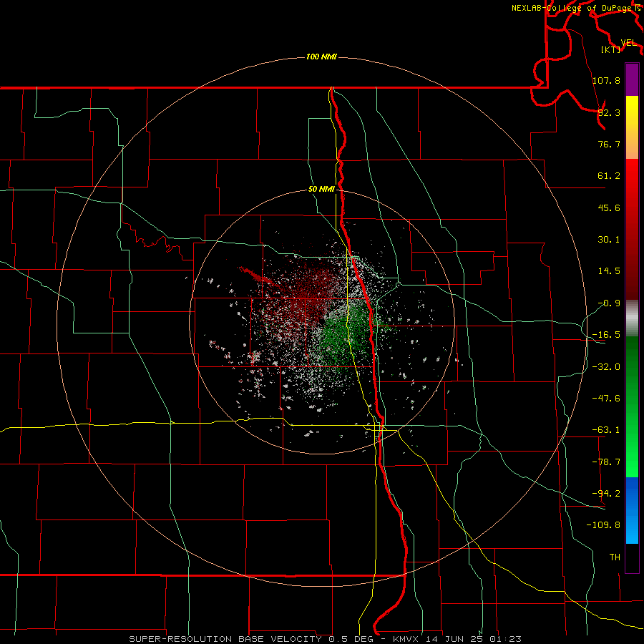Select the 45.6 velocity scale value

click(609, 208)
